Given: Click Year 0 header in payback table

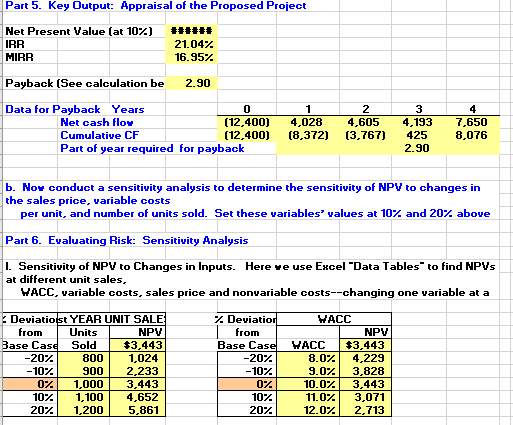Looking at the screenshot, I should click(x=247, y=109).
